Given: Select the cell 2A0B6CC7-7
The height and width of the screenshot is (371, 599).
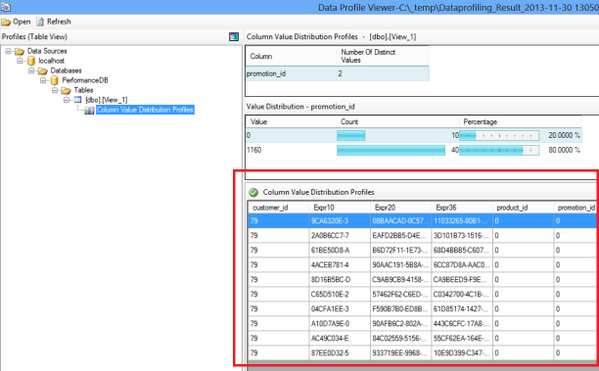Looking at the screenshot, I should tap(339, 236).
